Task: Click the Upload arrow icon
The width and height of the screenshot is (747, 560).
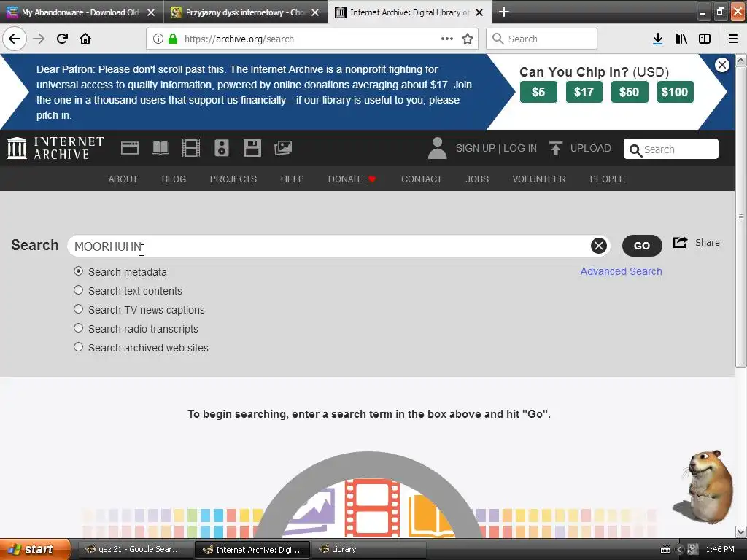Action: (x=555, y=149)
